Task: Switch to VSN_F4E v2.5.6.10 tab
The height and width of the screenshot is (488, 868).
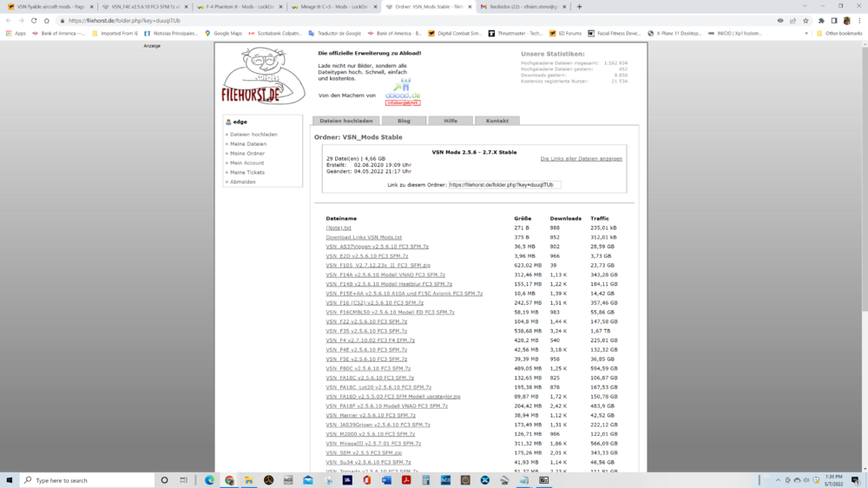Action: [144, 7]
